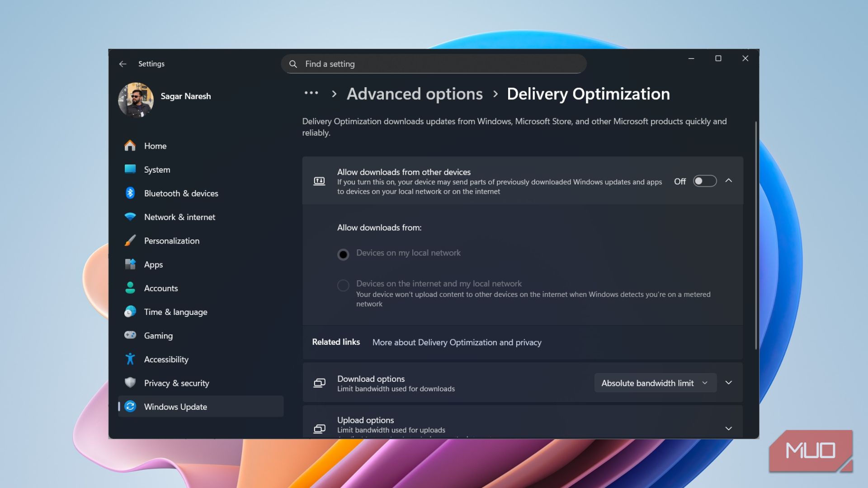The image size is (868, 488).
Task: Open Absolute bandwidth limit dropdown
Action: tap(656, 383)
